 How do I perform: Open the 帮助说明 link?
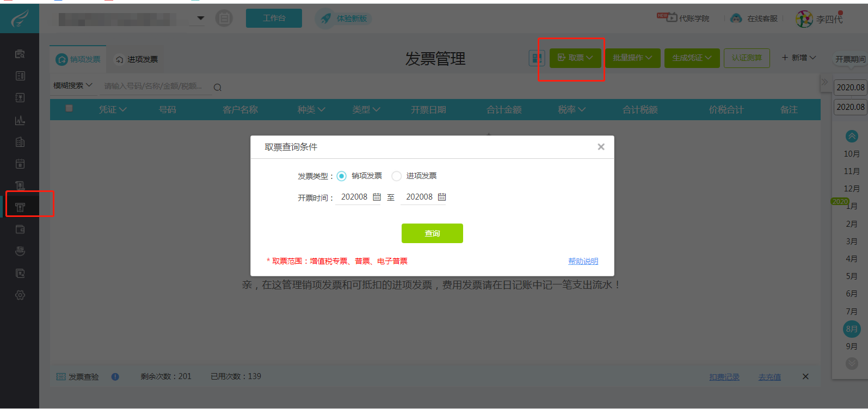583,261
